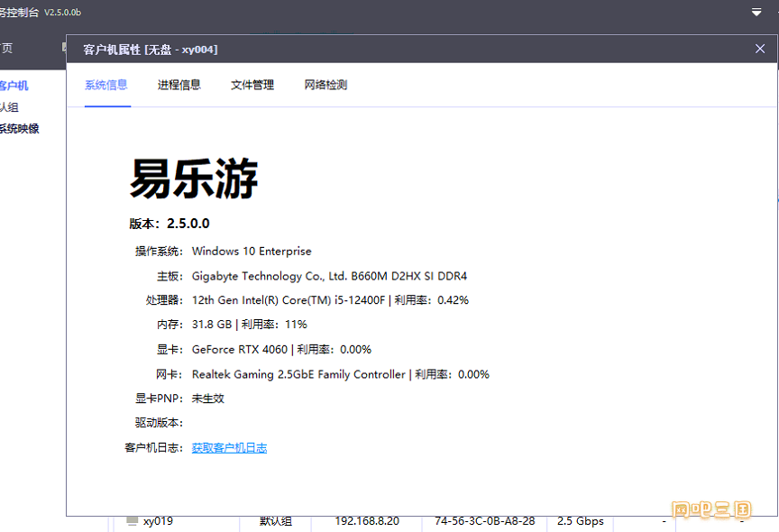
Task: Click the GeForce RTX 4060 graphics card line
Action: coord(281,350)
